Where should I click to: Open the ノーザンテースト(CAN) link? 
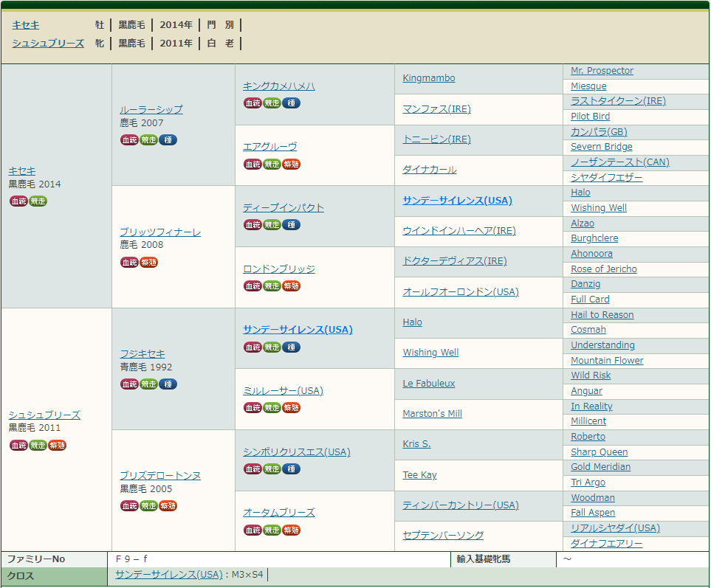[x=620, y=162]
